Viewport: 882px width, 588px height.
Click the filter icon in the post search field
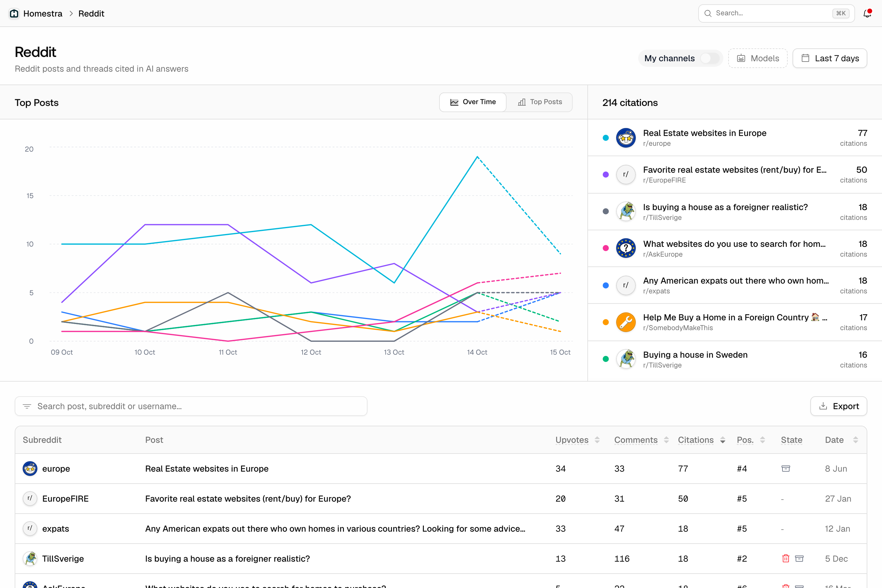(x=27, y=406)
